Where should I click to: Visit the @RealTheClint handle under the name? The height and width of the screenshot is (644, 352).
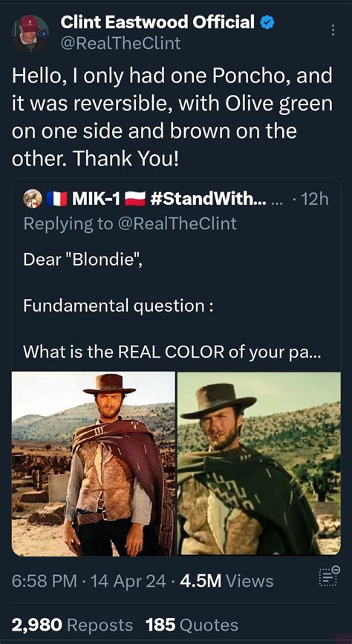point(120,43)
